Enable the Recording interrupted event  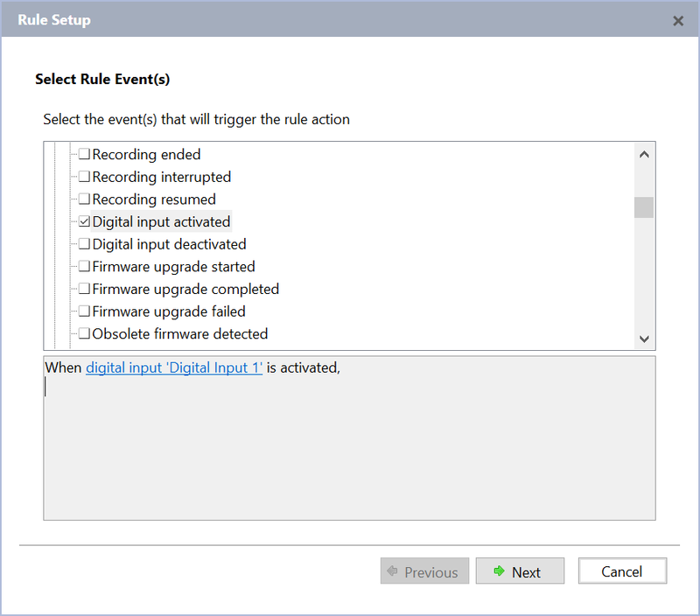(85, 177)
